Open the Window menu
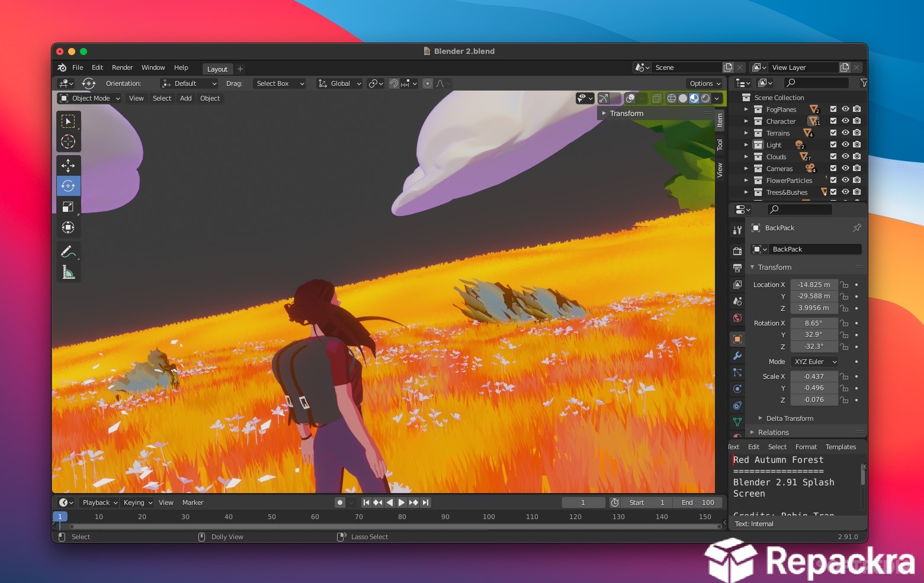The image size is (924, 583). [x=153, y=67]
